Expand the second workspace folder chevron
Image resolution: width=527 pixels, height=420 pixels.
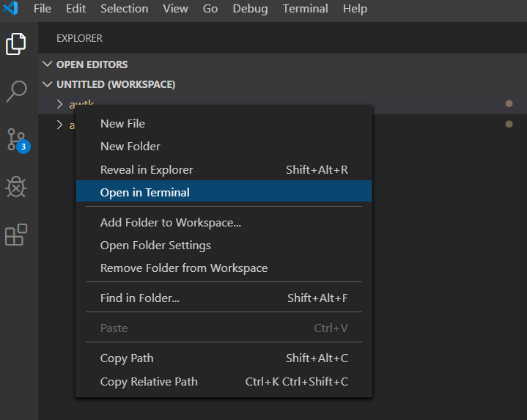[59, 125]
